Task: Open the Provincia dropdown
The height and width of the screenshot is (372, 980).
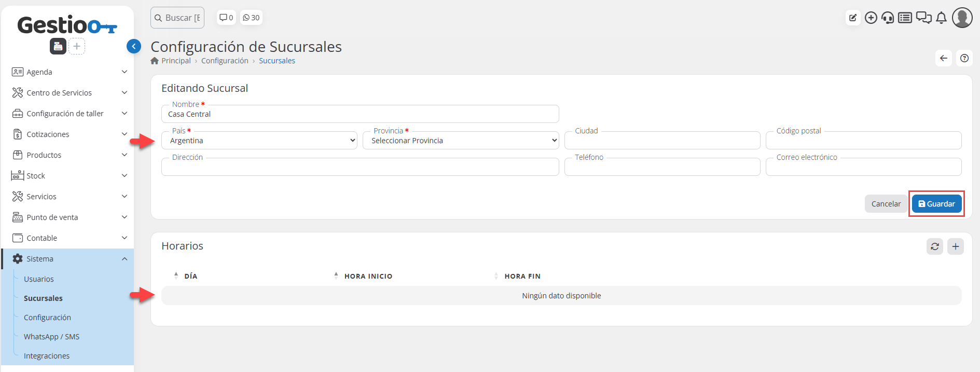Action: pyautogui.click(x=461, y=141)
